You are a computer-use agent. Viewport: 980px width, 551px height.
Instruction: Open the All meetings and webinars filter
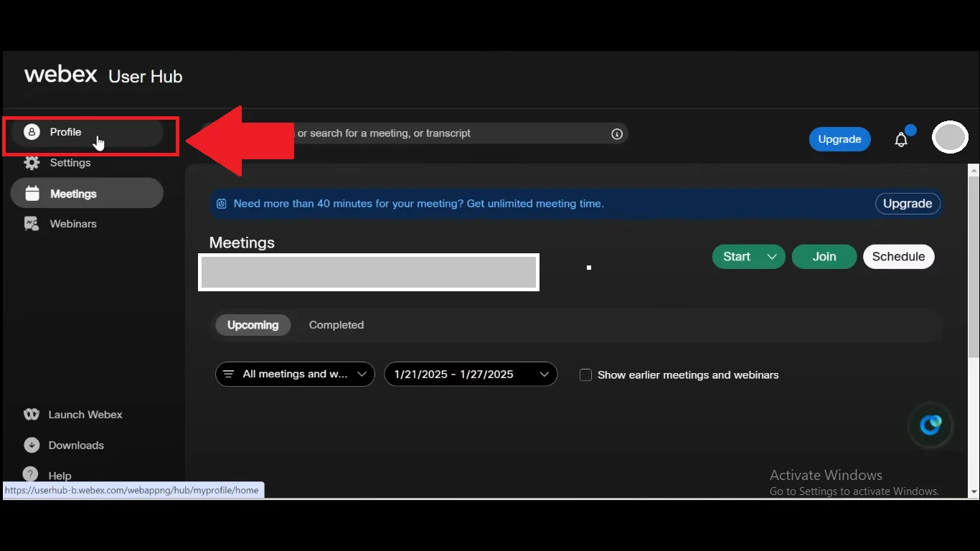coord(295,374)
